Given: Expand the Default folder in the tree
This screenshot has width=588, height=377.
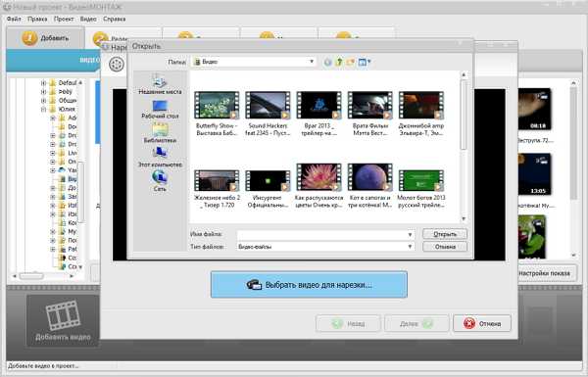Looking at the screenshot, I should (43, 83).
